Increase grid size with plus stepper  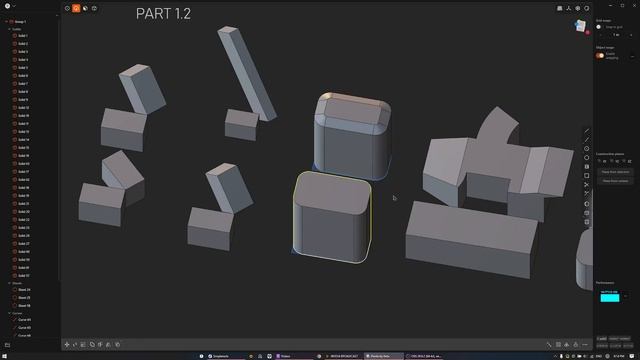631,35
